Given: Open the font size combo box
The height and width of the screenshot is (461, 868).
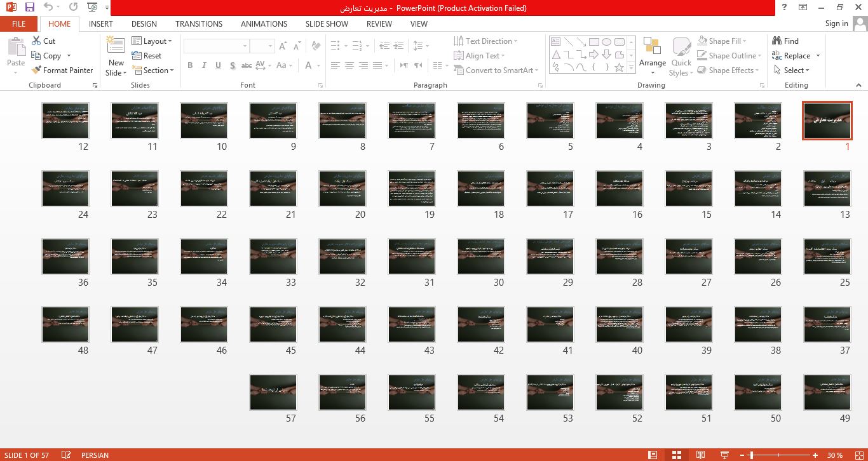Looking at the screenshot, I should pos(261,46).
